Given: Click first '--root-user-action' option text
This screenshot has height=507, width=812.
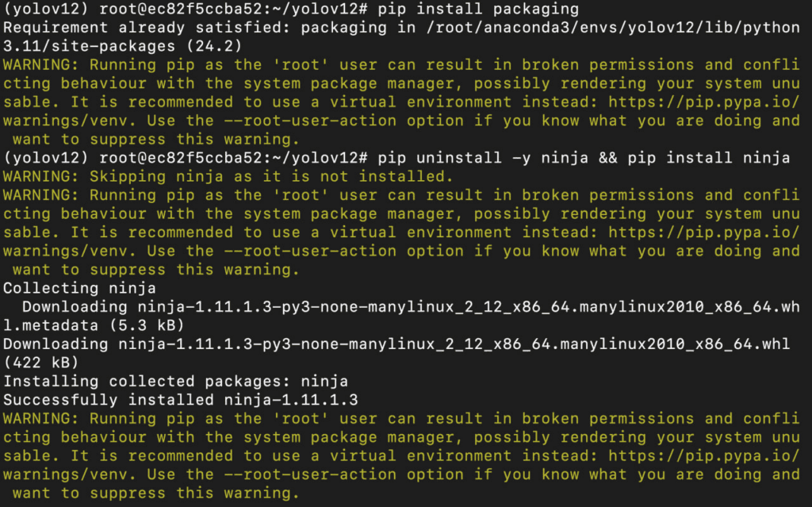Looking at the screenshot, I should (x=310, y=121).
